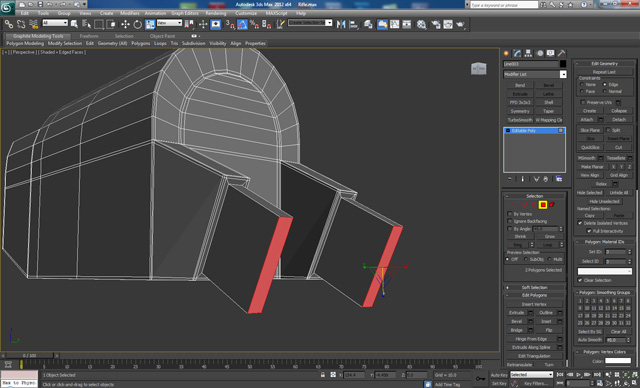
Task: Open the Display command panel tab
Action: tap(551, 53)
